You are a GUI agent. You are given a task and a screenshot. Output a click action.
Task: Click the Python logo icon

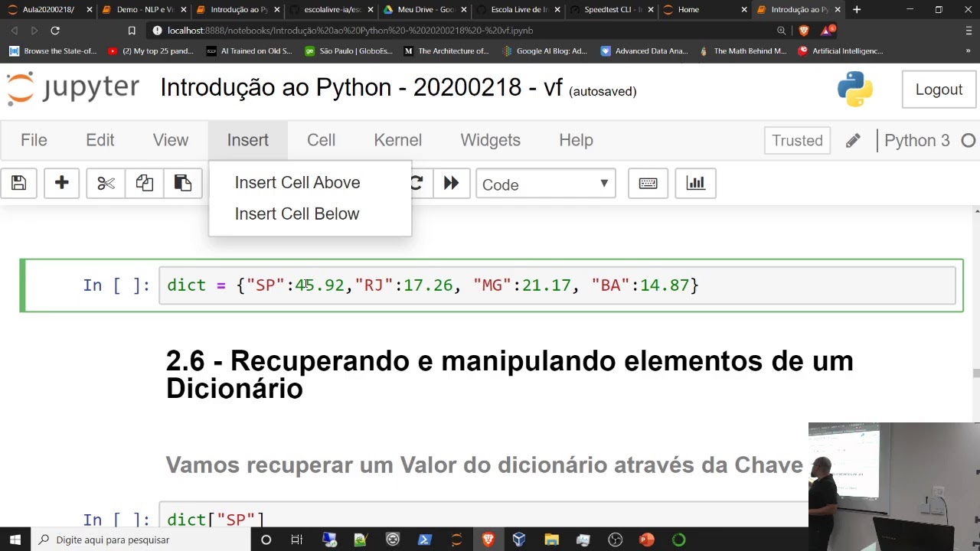(x=855, y=89)
